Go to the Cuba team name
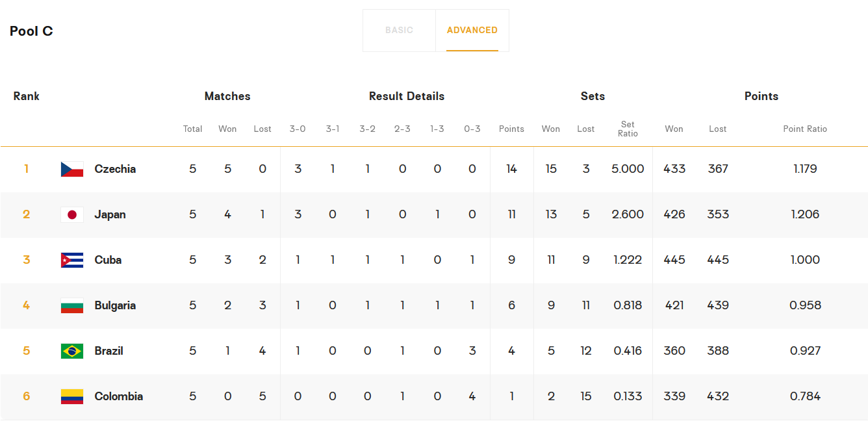 (x=108, y=260)
